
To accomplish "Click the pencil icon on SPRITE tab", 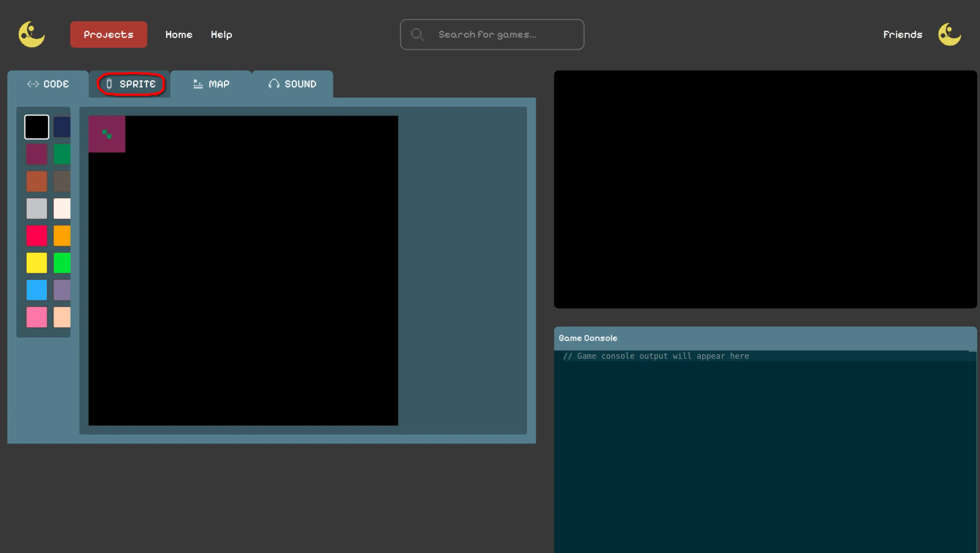I will click(109, 84).
